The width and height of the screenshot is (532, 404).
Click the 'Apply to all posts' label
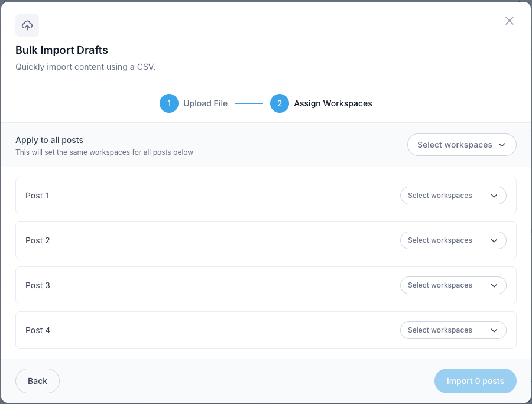(x=49, y=140)
